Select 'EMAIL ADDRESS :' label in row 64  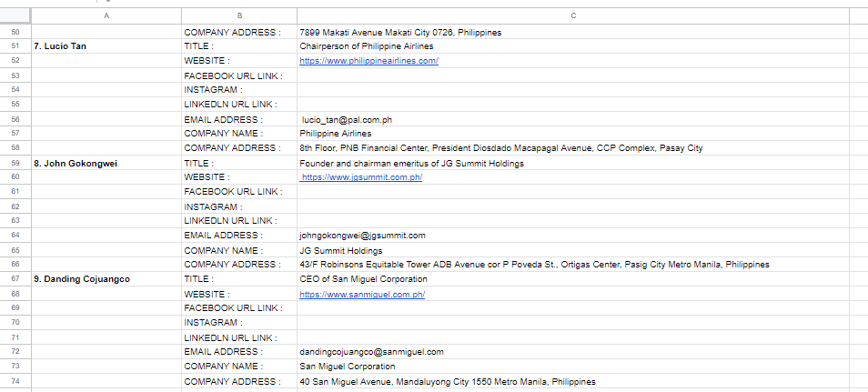(239, 236)
